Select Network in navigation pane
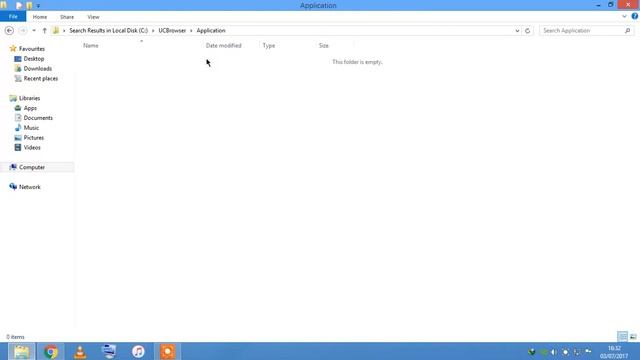The image size is (640, 360). [x=29, y=187]
